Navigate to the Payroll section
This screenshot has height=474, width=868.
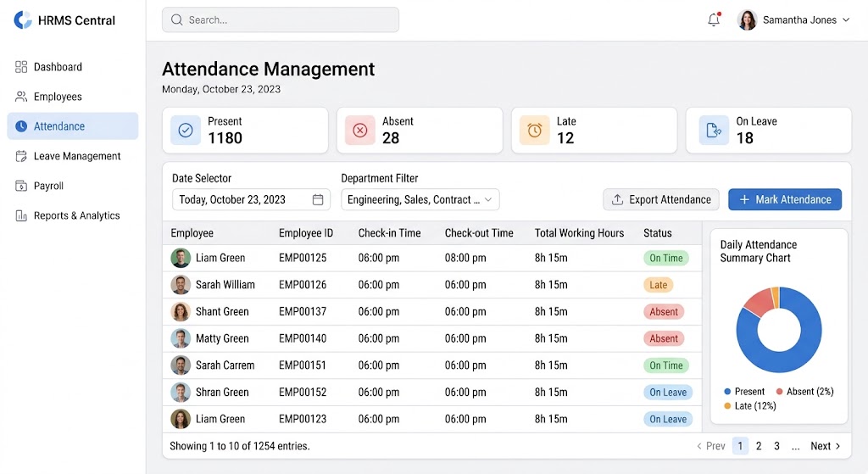coord(73,186)
